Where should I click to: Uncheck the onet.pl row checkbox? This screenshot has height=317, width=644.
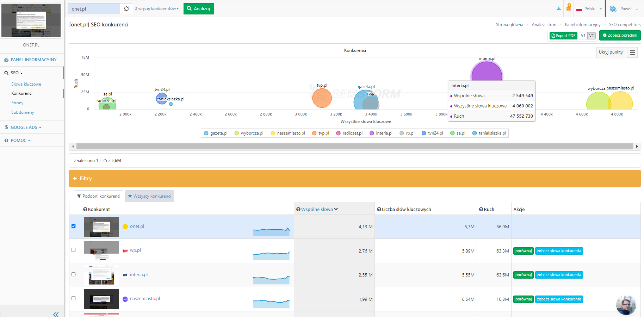[x=74, y=226]
